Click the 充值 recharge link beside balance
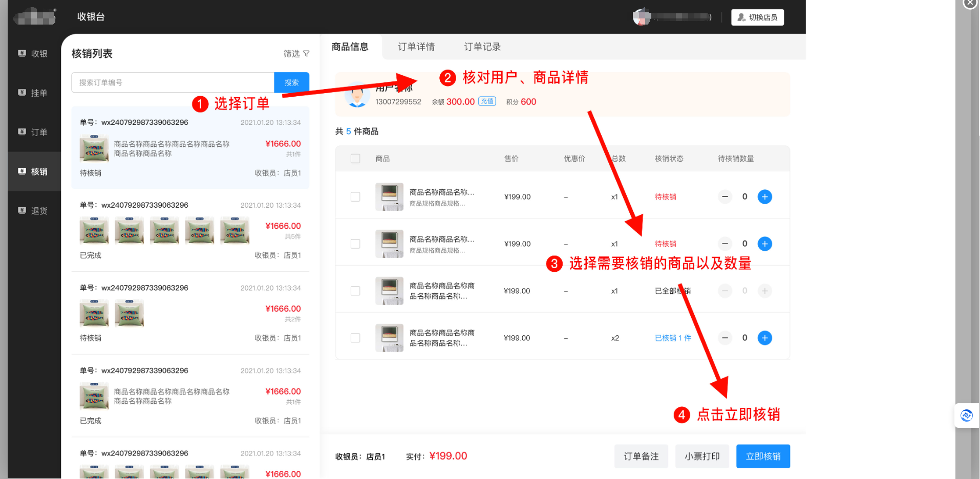This screenshot has height=479, width=980. [486, 101]
